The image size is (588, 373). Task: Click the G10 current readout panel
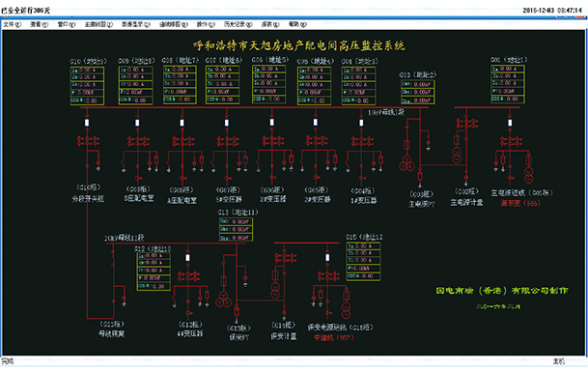[x=87, y=86]
